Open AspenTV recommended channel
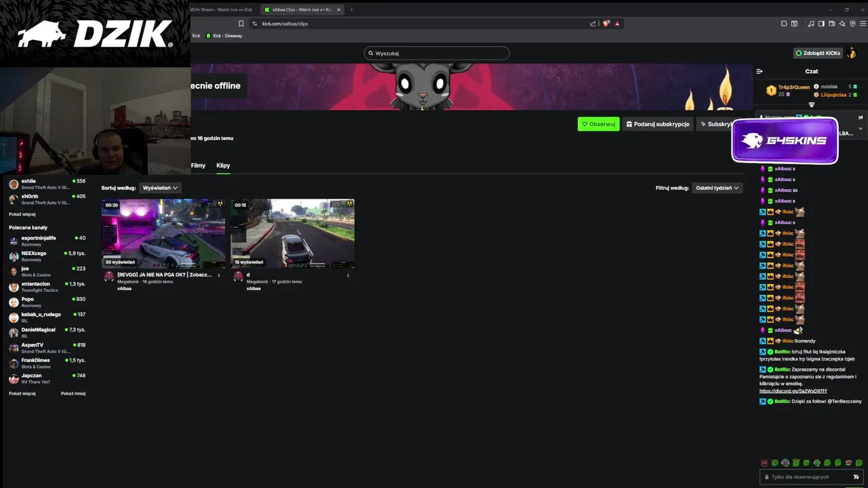 [x=47, y=348]
